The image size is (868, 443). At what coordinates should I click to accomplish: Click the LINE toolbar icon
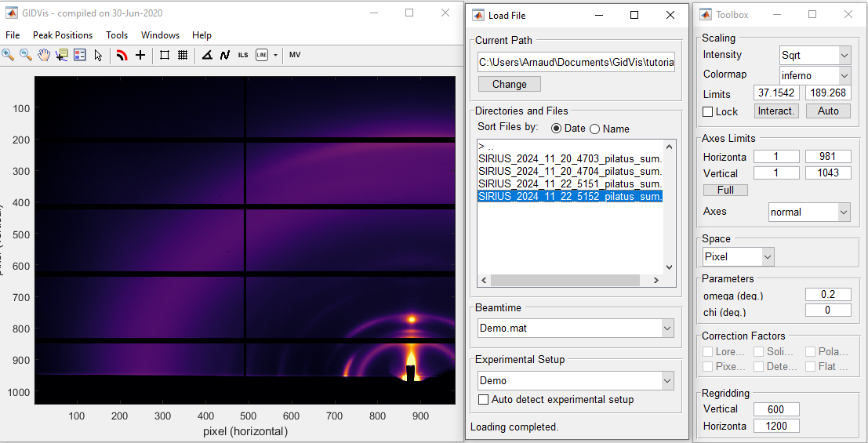click(x=262, y=55)
